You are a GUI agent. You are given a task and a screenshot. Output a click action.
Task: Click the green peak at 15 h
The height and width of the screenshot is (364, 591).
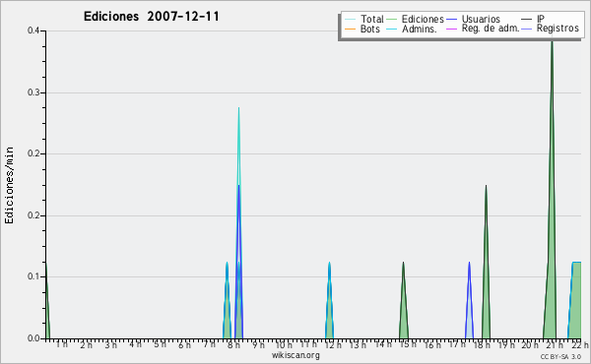coord(403,300)
